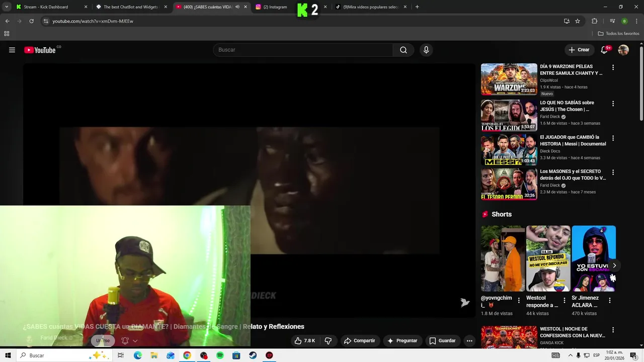Go back in browser history

pyautogui.click(x=7, y=21)
